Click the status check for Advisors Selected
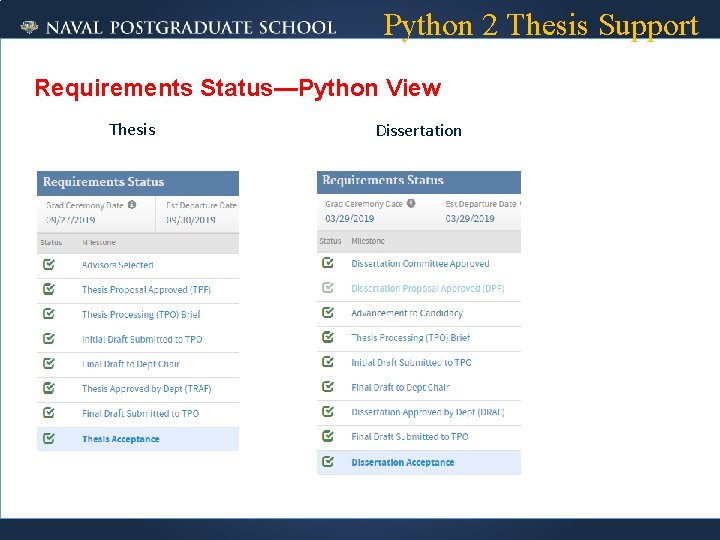 point(49,264)
